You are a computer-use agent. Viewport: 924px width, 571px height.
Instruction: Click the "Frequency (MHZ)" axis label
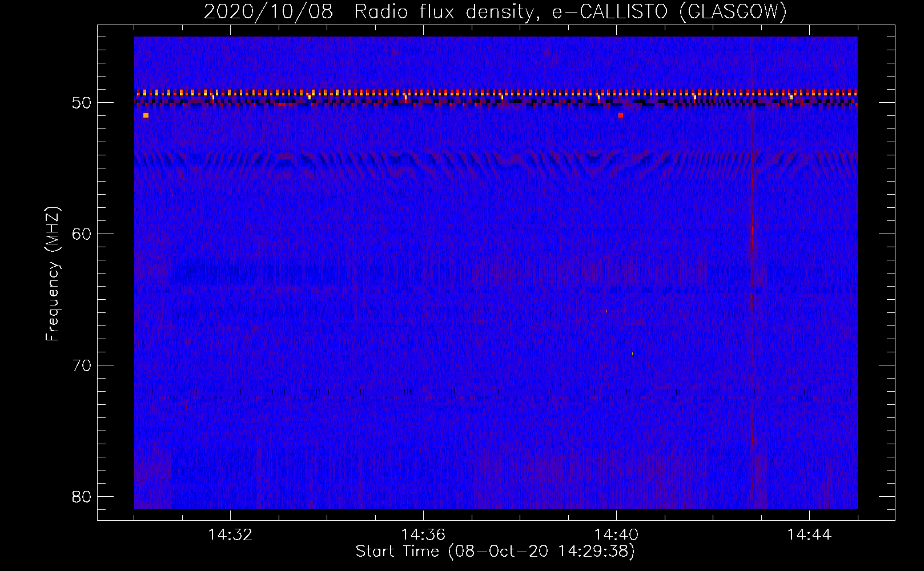[x=53, y=274]
